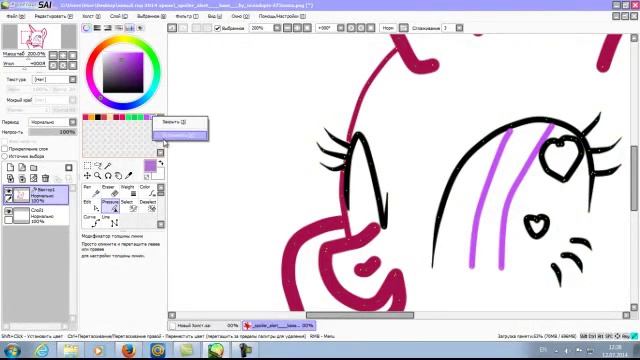Open the Текстура dropdown

(73, 79)
